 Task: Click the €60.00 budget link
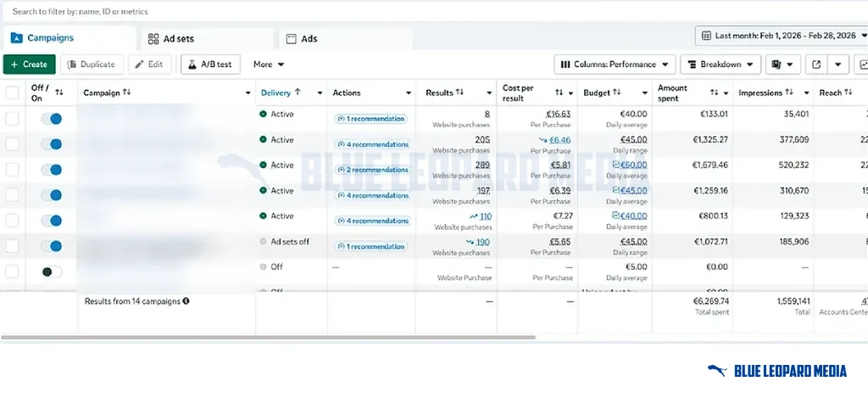pos(633,165)
